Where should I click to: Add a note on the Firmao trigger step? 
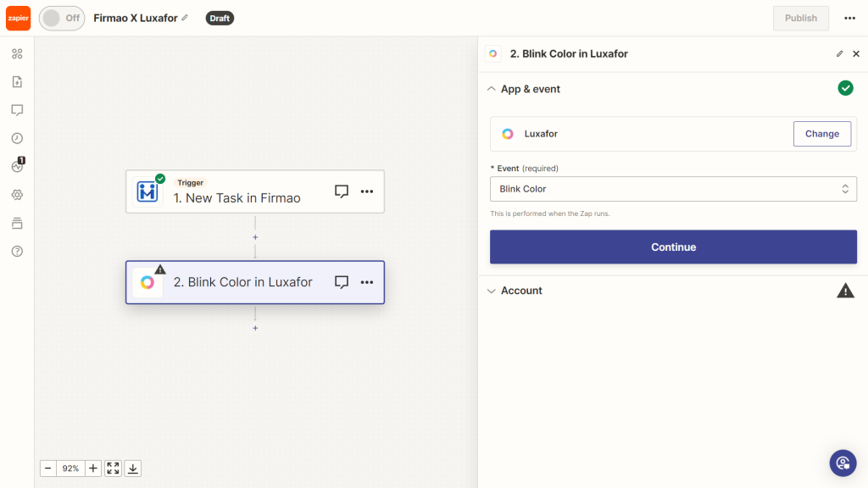point(342,191)
